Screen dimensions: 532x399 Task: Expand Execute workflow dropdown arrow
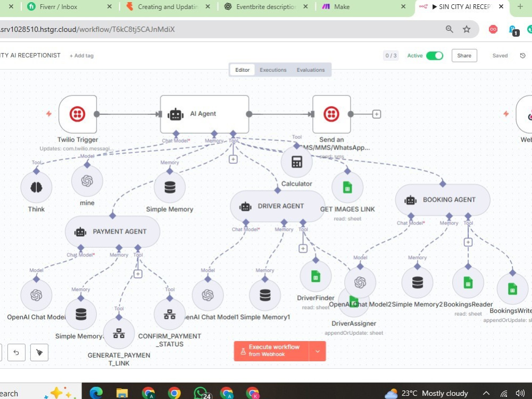[318, 351]
